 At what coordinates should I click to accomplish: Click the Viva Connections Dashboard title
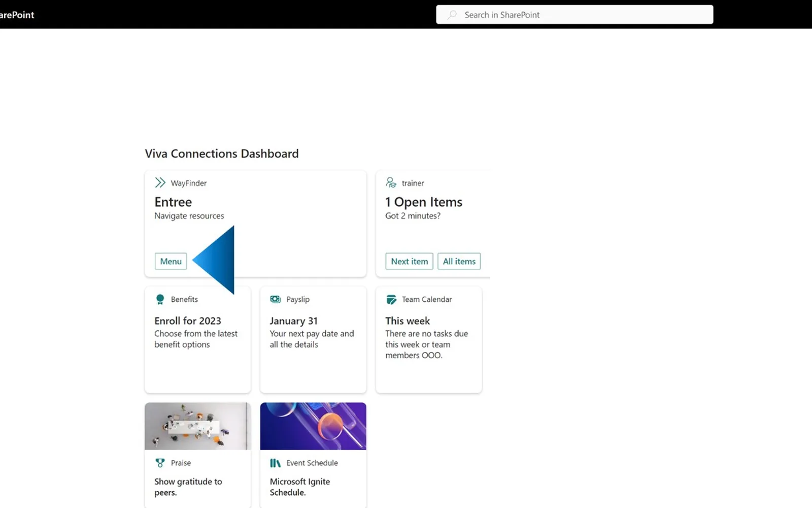(222, 153)
